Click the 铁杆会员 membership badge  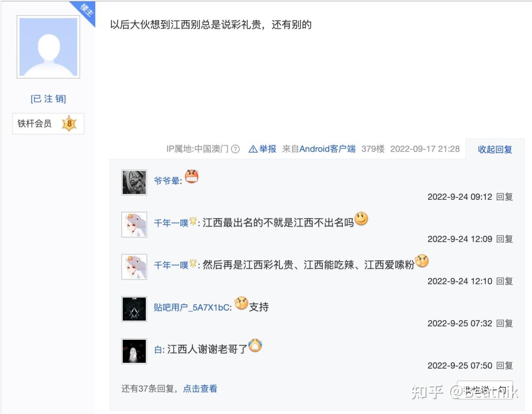(x=48, y=124)
